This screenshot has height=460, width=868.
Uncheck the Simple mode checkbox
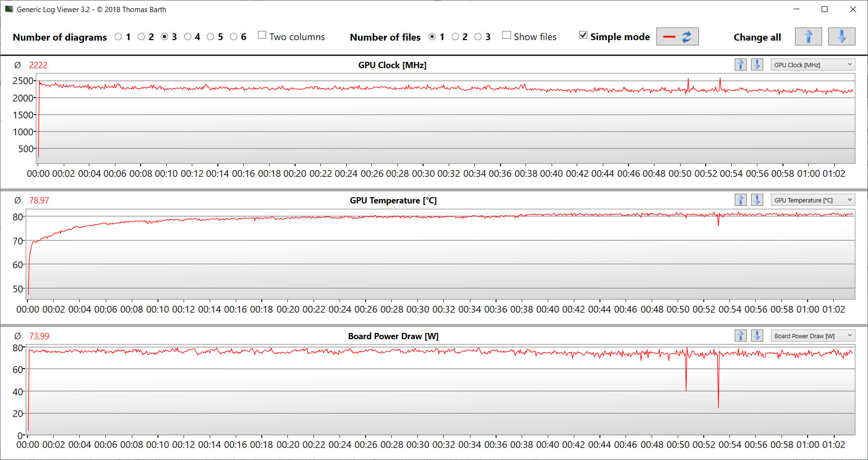click(x=583, y=35)
